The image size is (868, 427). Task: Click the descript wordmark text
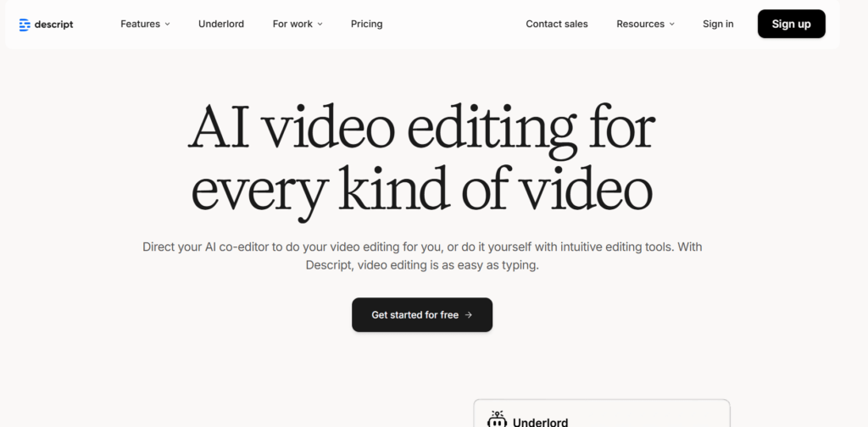(53, 25)
